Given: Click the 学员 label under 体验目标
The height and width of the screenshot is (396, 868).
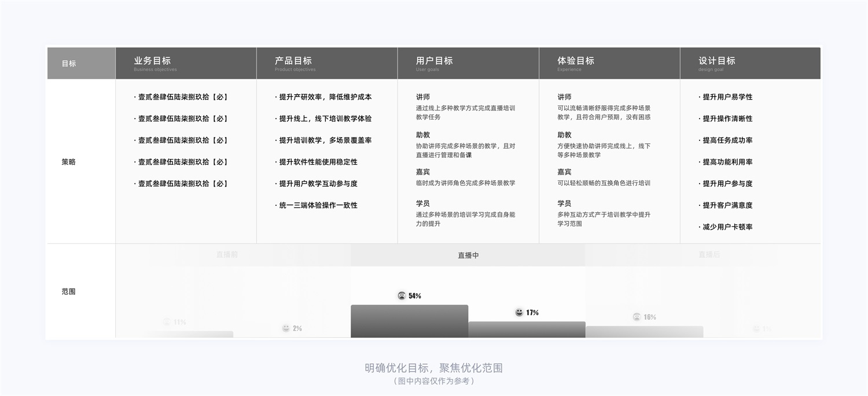Looking at the screenshot, I should [563, 203].
